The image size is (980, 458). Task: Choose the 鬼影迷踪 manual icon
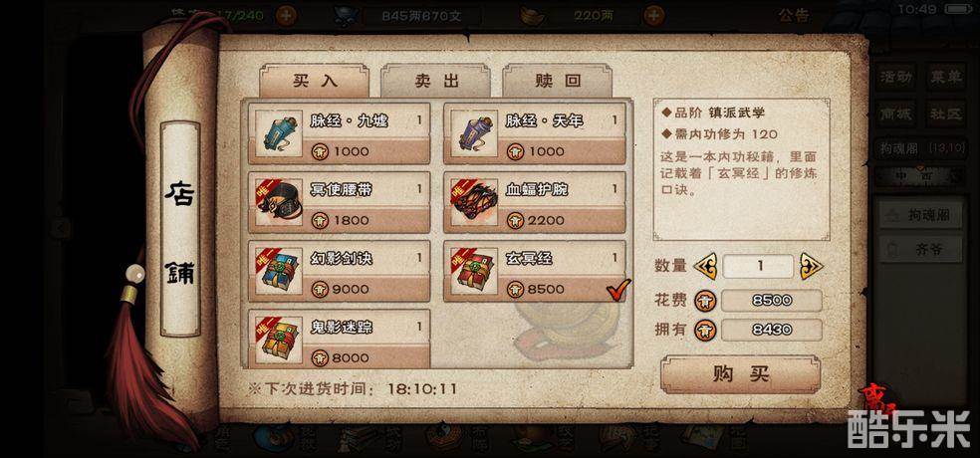pos(279,340)
